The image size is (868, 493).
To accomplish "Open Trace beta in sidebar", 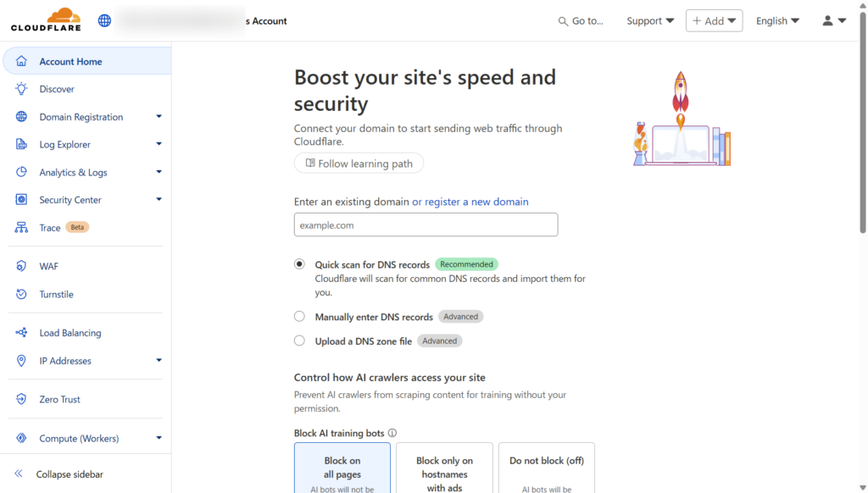I will pyautogui.click(x=50, y=228).
